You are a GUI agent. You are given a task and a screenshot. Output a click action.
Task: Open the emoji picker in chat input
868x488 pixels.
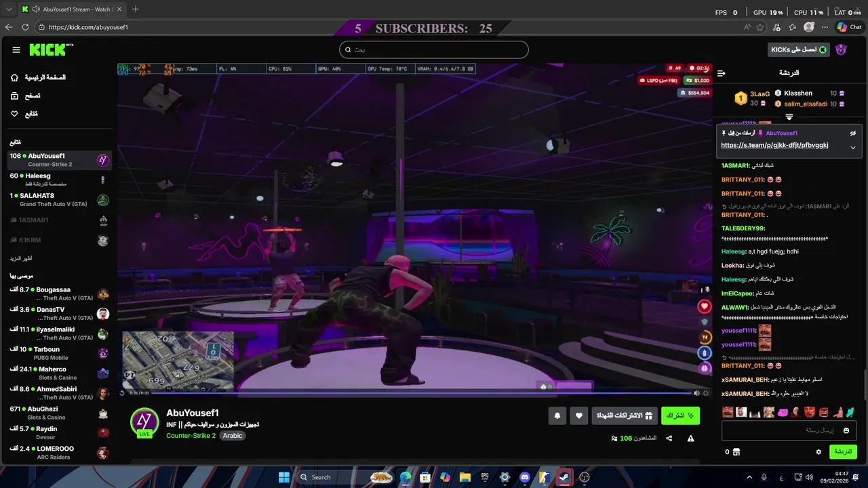(x=846, y=430)
